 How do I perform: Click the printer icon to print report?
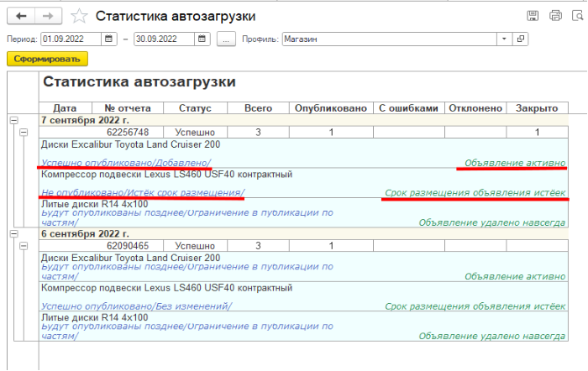[x=554, y=16]
